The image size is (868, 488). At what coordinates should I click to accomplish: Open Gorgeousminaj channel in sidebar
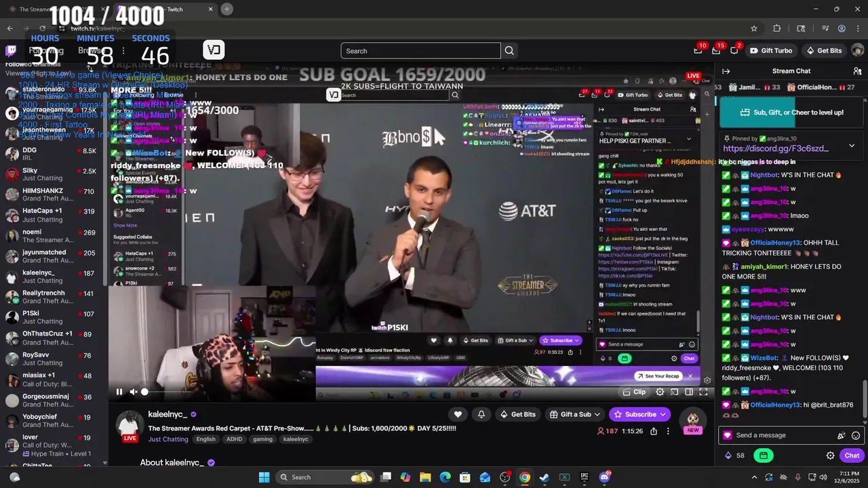click(52, 400)
